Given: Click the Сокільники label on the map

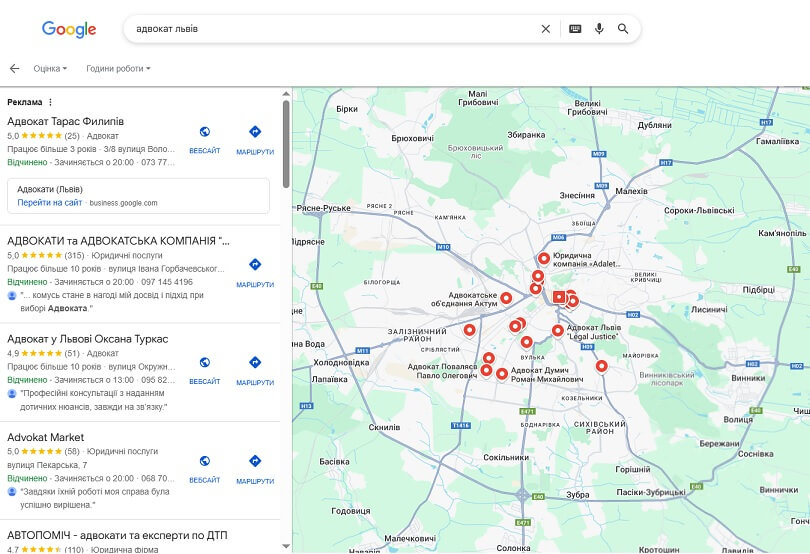Looking at the screenshot, I should click(x=506, y=457).
